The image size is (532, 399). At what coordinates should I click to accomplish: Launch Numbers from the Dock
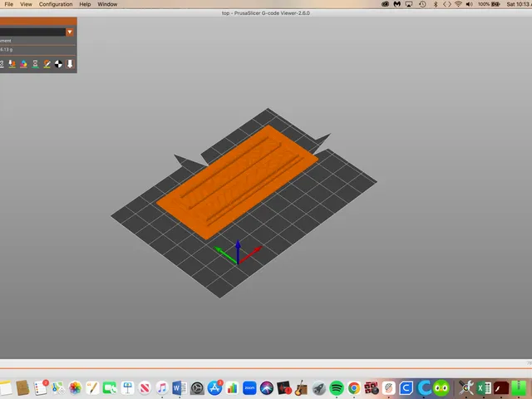pyautogui.click(x=232, y=388)
